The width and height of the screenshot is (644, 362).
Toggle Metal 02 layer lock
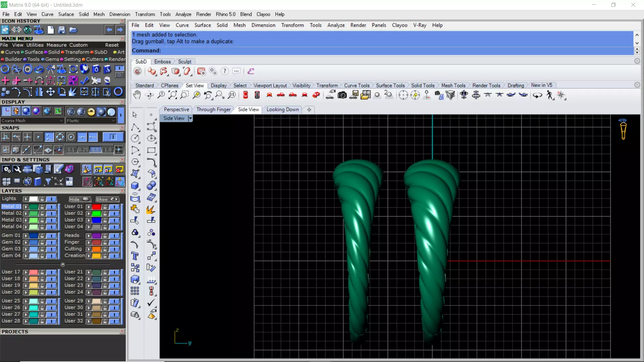tap(42, 214)
